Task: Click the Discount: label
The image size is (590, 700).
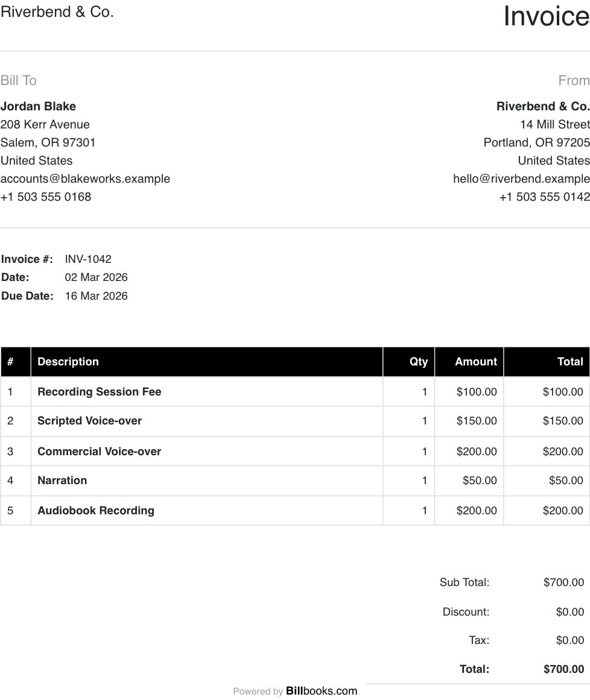Action: click(466, 611)
